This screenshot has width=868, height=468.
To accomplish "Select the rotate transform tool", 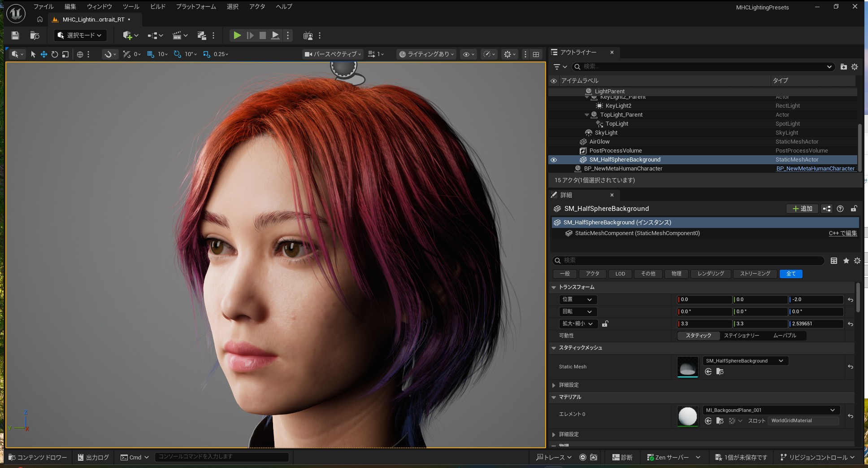I will tap(55, 54).
